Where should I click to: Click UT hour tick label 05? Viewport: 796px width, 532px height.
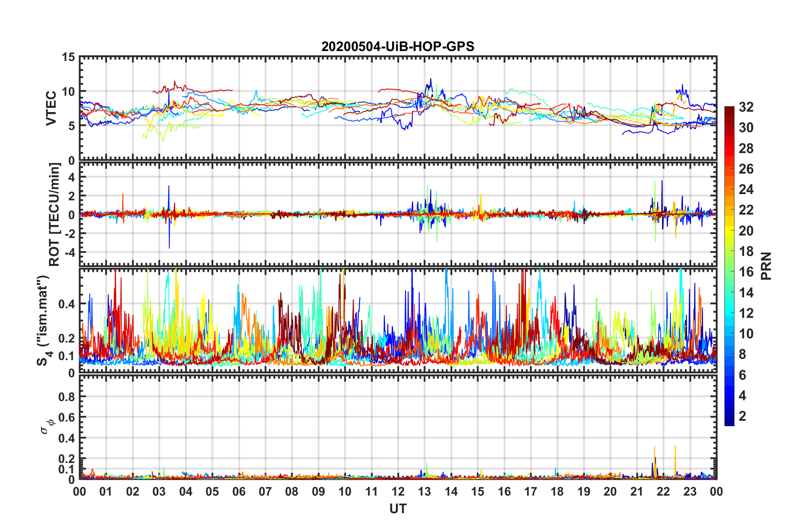pos(212,491)
